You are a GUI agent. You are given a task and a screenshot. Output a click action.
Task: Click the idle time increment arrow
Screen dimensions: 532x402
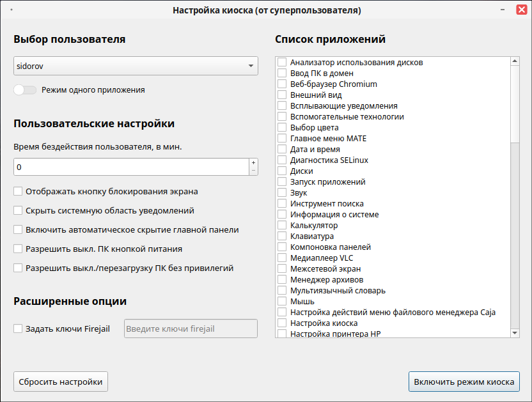point(253,162)
